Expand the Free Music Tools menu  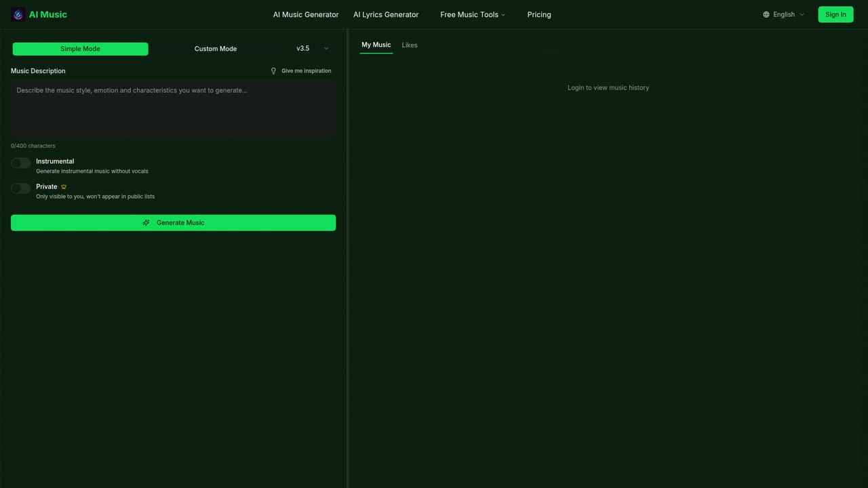coord(473,14)
